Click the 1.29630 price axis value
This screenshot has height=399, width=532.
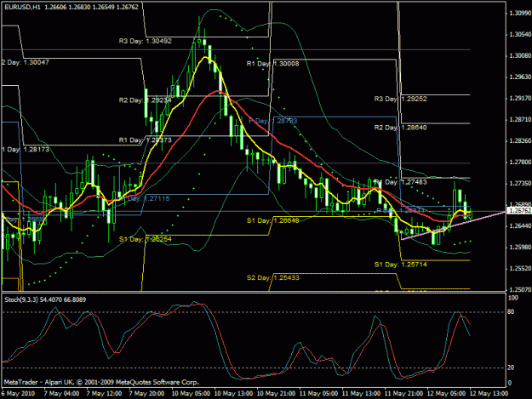pyautogui.click(x=520, y=77)
